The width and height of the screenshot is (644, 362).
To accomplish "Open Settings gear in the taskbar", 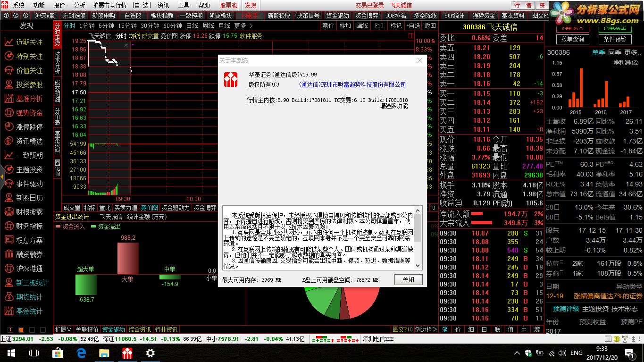I will (150, 353).
